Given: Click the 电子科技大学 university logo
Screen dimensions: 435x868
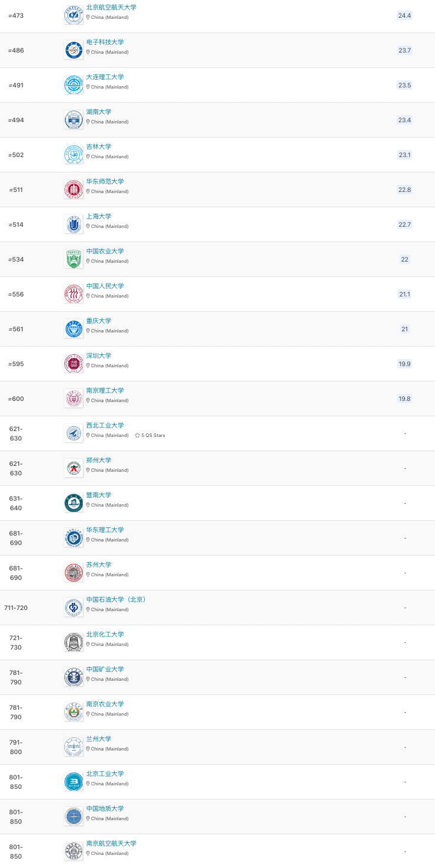Looking at the screenshot, I should click(x=74, y=50).
